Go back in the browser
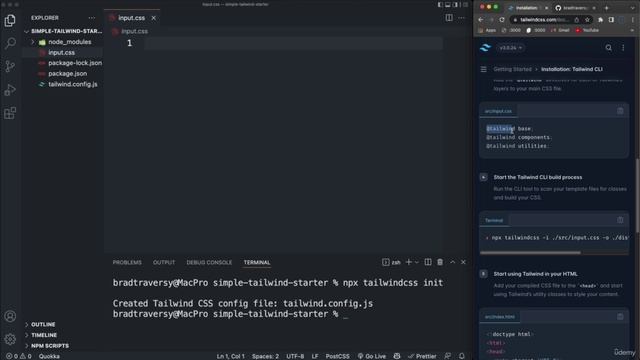This screenshot has height=360, width=640. coord(481,20)
